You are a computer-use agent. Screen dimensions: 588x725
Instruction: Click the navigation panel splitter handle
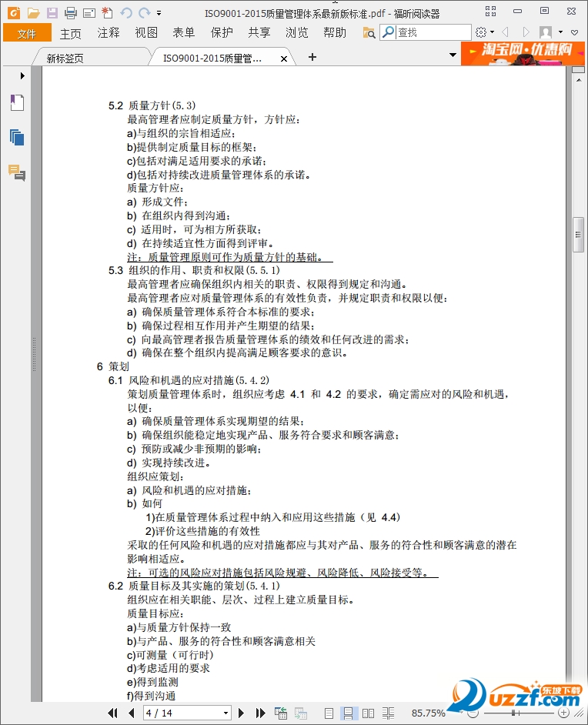tap(34, 355)
